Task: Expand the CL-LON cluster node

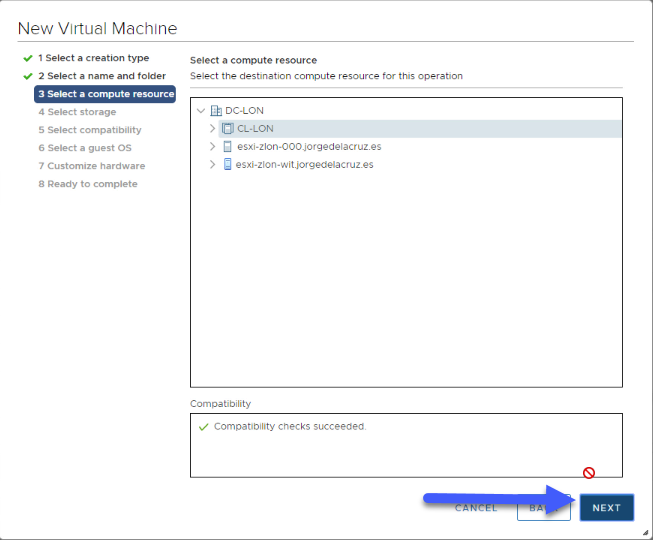Action: click(x=212, y=129)
